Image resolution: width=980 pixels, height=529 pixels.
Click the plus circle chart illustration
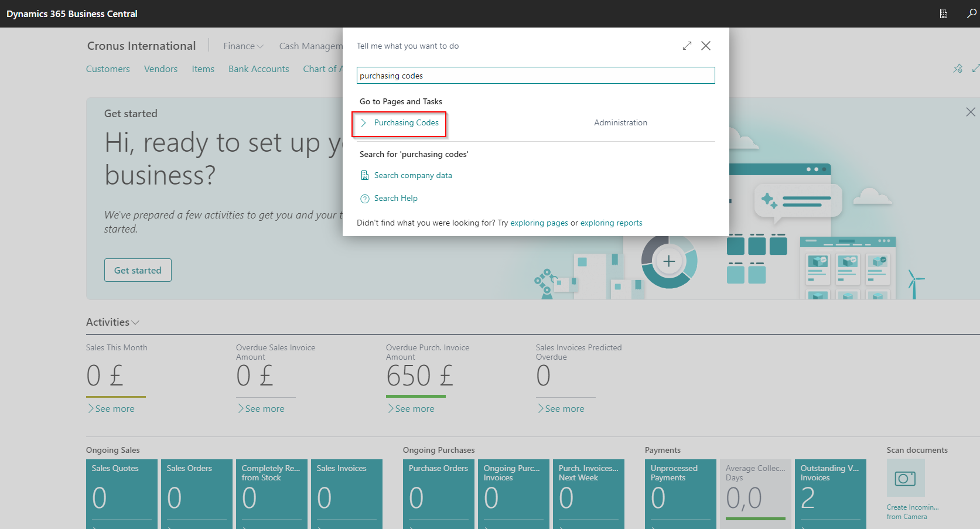[669, 261]
